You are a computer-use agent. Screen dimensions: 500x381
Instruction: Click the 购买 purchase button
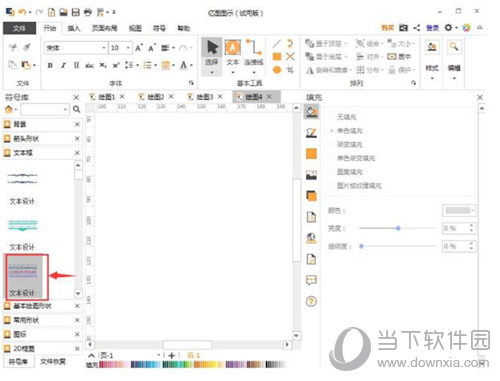387,28
